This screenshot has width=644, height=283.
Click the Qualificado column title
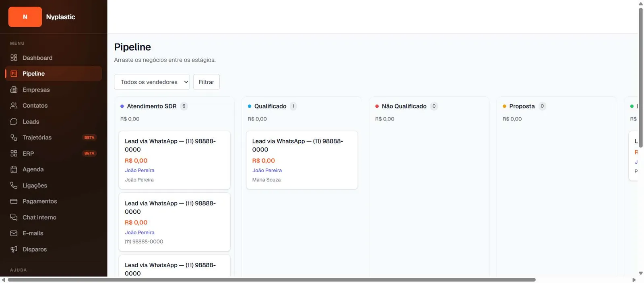tap(270, 106)
